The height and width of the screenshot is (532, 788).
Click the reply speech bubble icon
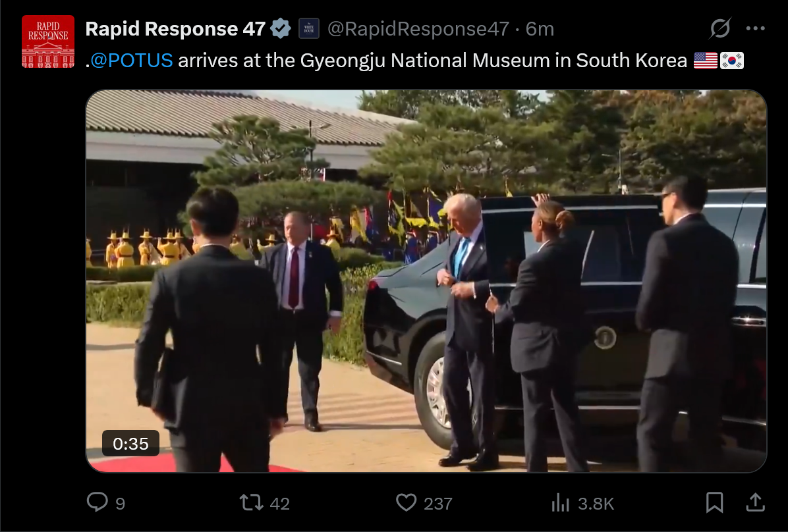(x=98, y=502)
